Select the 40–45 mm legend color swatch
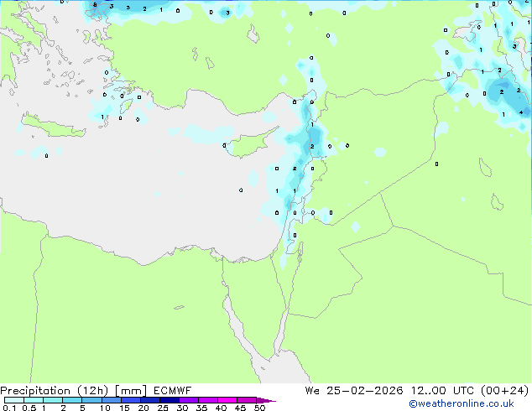This screenshot has height=411, width=532. click(227, 400)
